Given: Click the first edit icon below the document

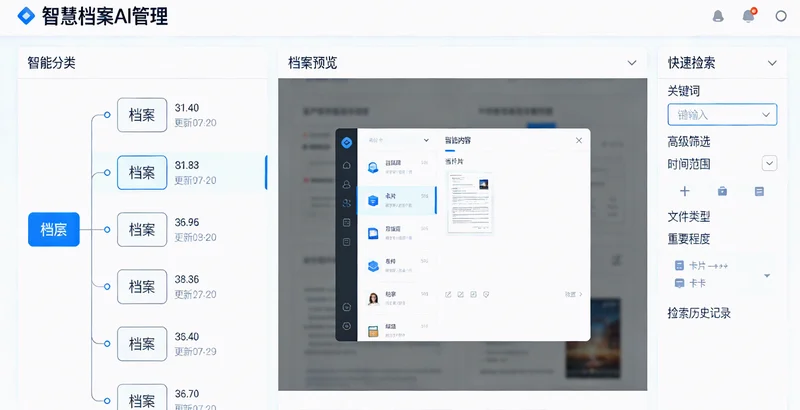Looking at the screenshot, I should [447, 294].
